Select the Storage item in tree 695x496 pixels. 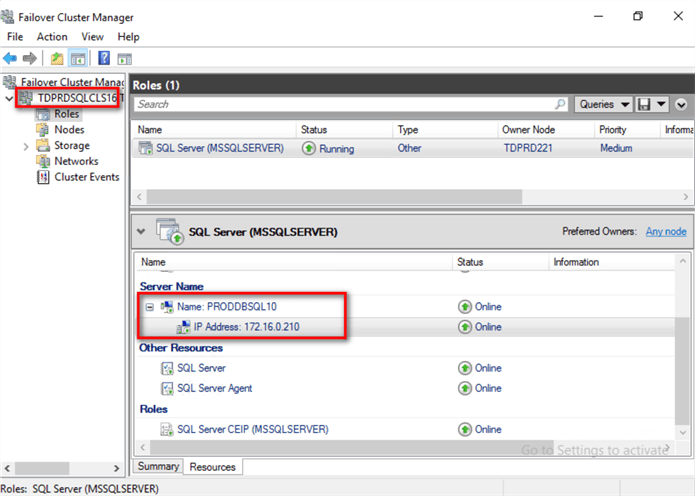coord(72,145)
